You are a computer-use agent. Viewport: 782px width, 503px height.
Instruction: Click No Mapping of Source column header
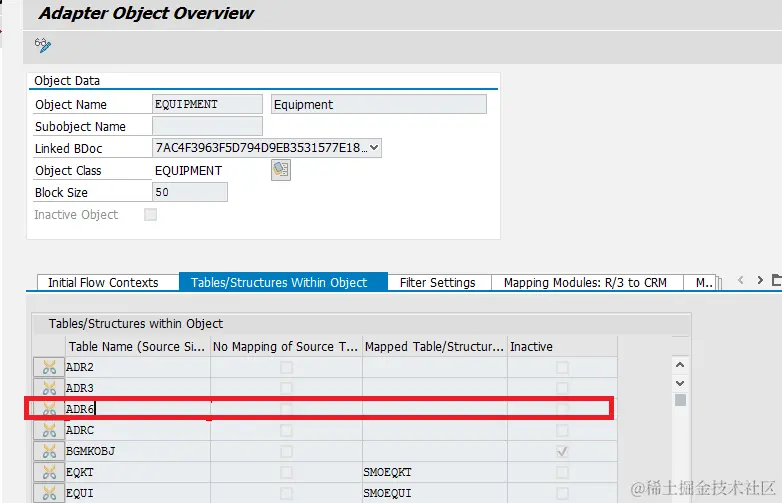pos(286,346)
